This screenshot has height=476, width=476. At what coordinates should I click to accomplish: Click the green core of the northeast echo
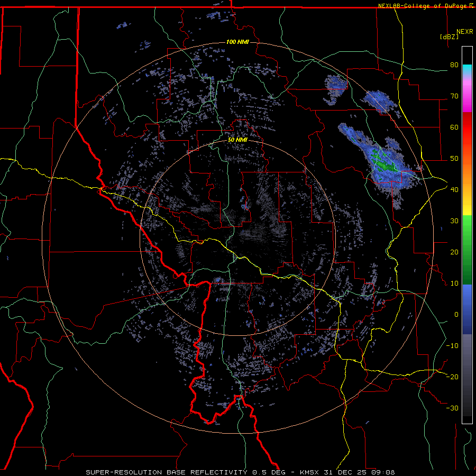[383, 166]
